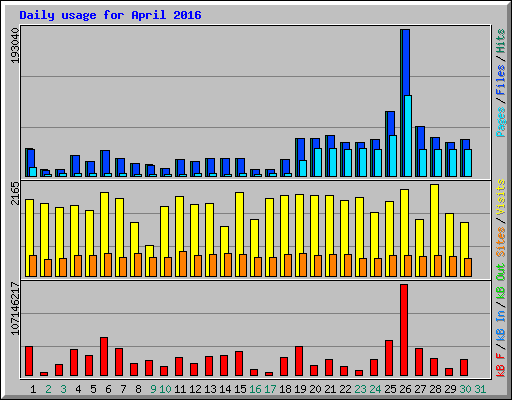Click the cyan pages bar for day 26
This screenshot has width=512, height=400.
point(408,136)
